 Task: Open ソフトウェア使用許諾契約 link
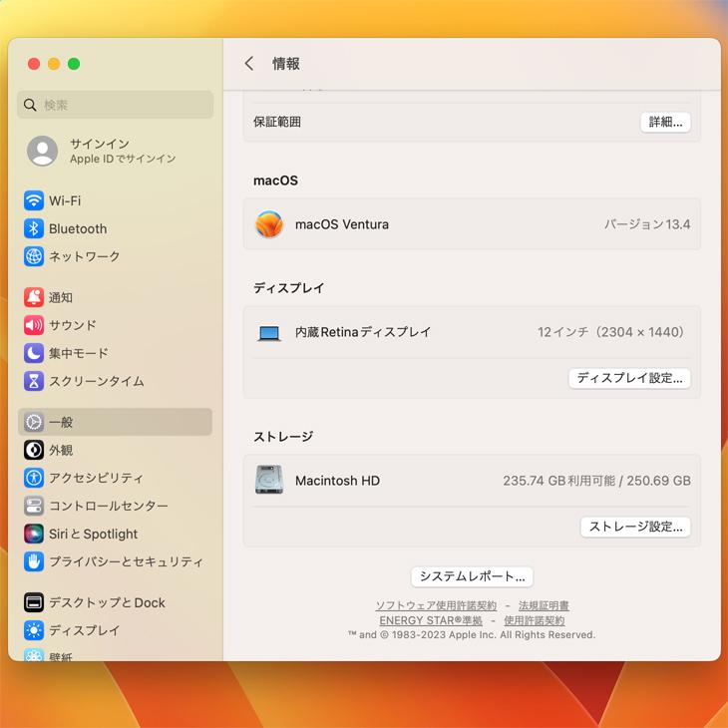coord(436,605)
